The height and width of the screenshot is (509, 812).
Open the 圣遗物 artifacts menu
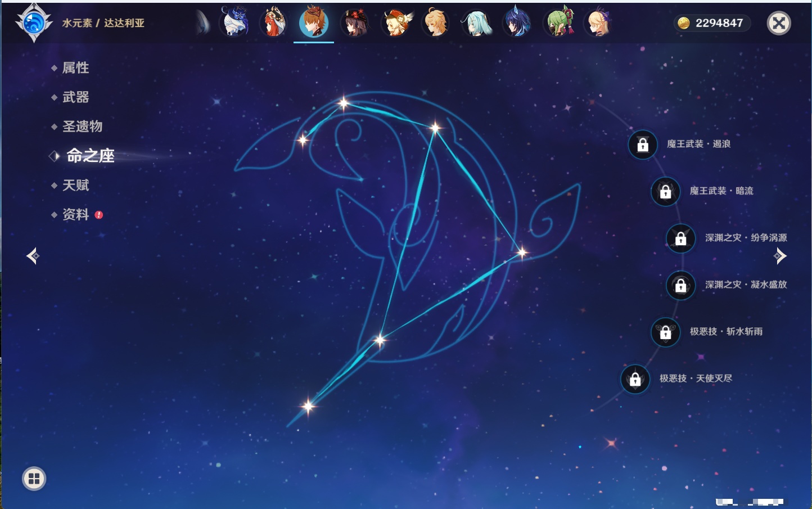pos(82,127)
